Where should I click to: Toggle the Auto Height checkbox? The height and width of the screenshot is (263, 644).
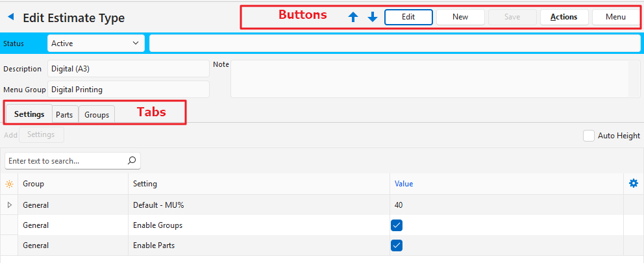(589, 136)
